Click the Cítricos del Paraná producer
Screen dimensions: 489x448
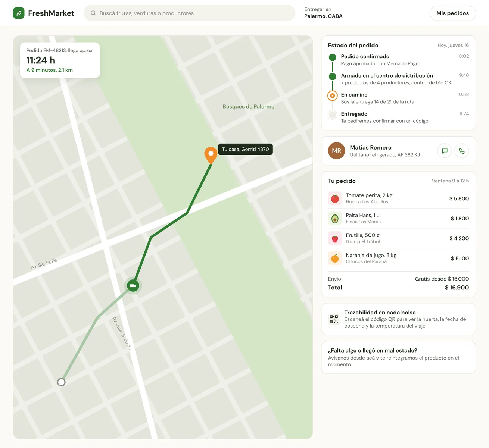366,261
